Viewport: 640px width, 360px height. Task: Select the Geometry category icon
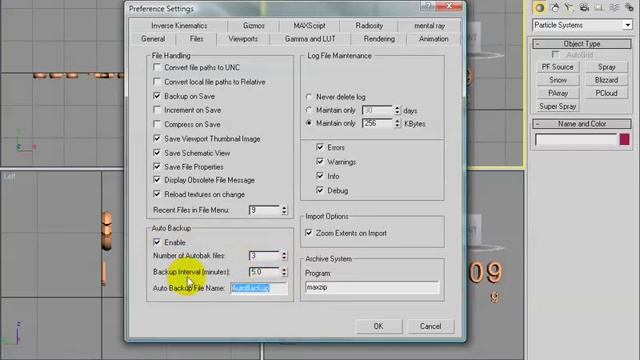(x=540, y=8)
